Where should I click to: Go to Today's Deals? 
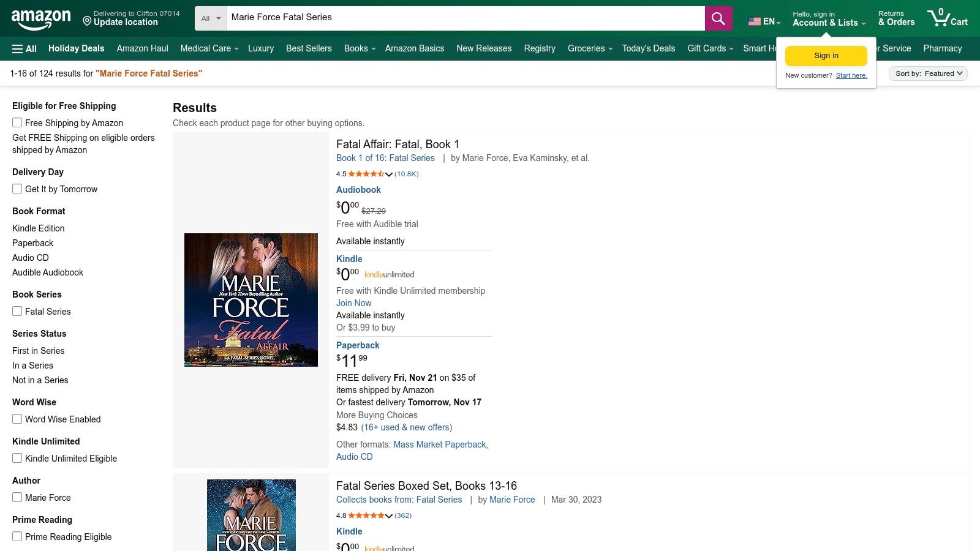point(649,48)
